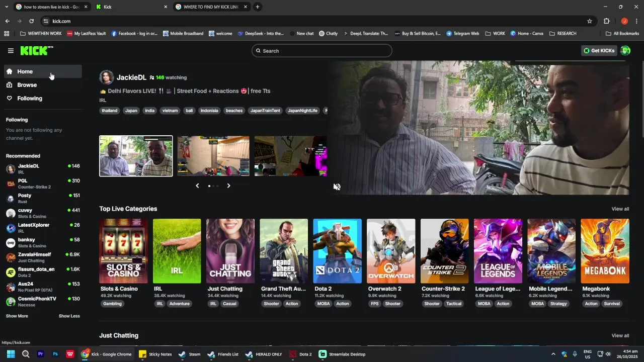View site information for kick.com

tap(46, 21)
